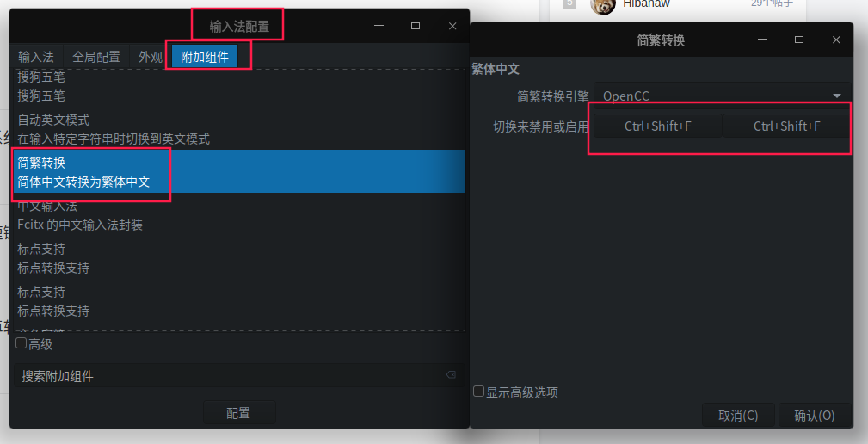
Task: Close the 输入法配置 window
Action: (452, 26)
